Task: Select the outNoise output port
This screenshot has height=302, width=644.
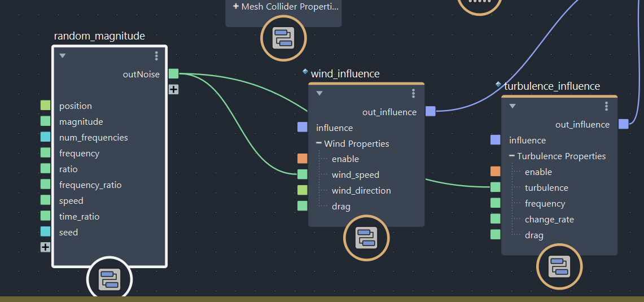Action: [173, 74]
